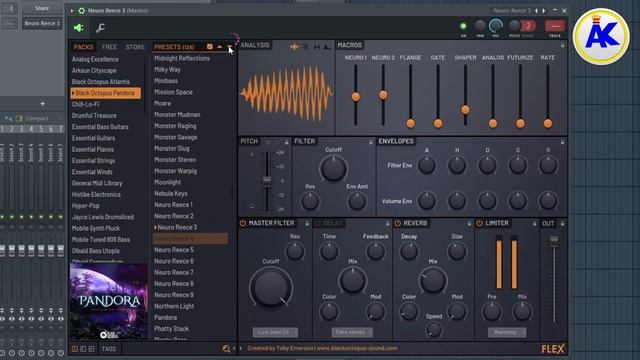Click the Pandora pack artwork thumbnail

(x=109, y=301)
